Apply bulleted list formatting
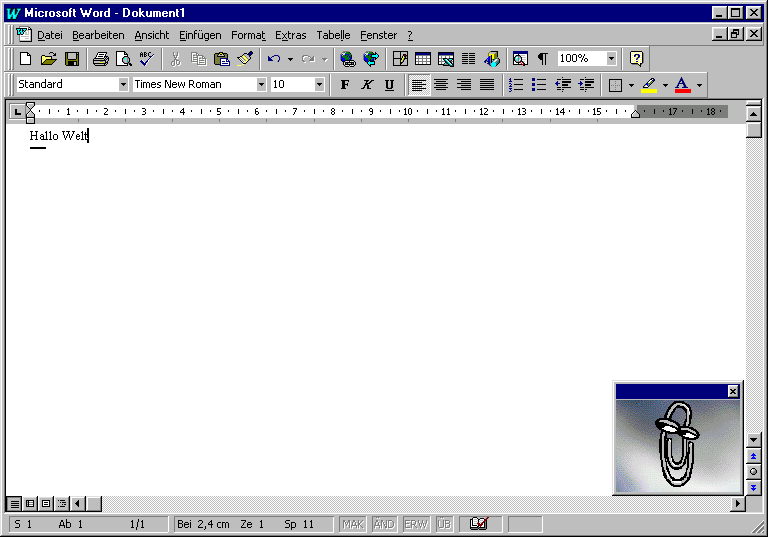The height and width of the screenshot is (537, 768). (x=539, y=84)
